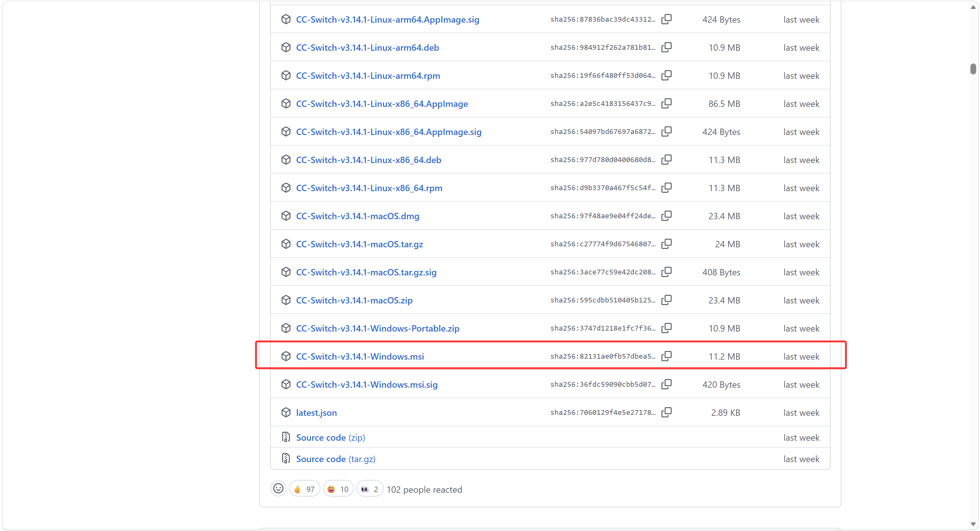Download Source code (tar.gz)

click(x=336, y=459)
